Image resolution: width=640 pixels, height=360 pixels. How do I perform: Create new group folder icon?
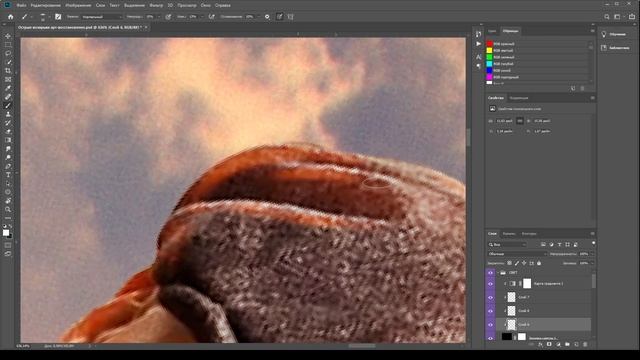[x=567, y=344]
